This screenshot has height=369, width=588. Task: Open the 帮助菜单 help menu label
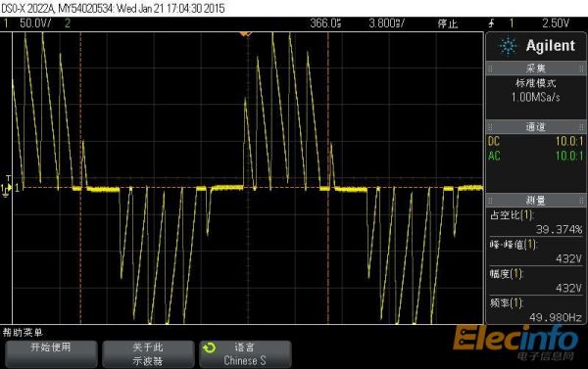tap(23, 332)
